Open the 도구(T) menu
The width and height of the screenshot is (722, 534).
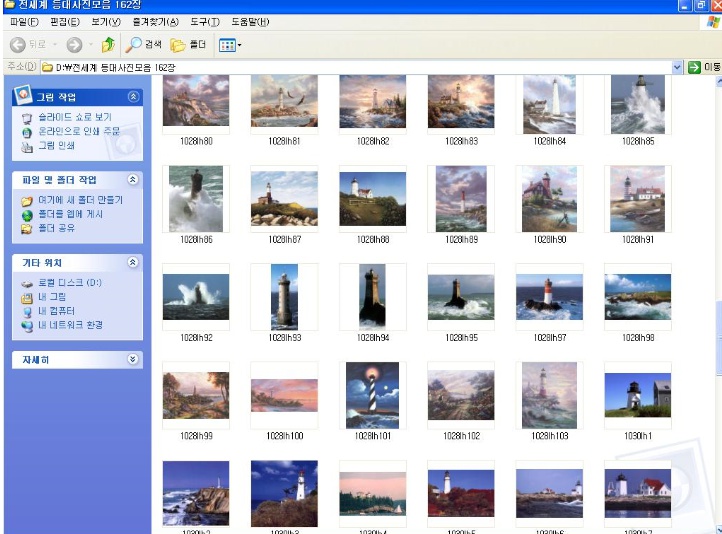coord(205,21)
